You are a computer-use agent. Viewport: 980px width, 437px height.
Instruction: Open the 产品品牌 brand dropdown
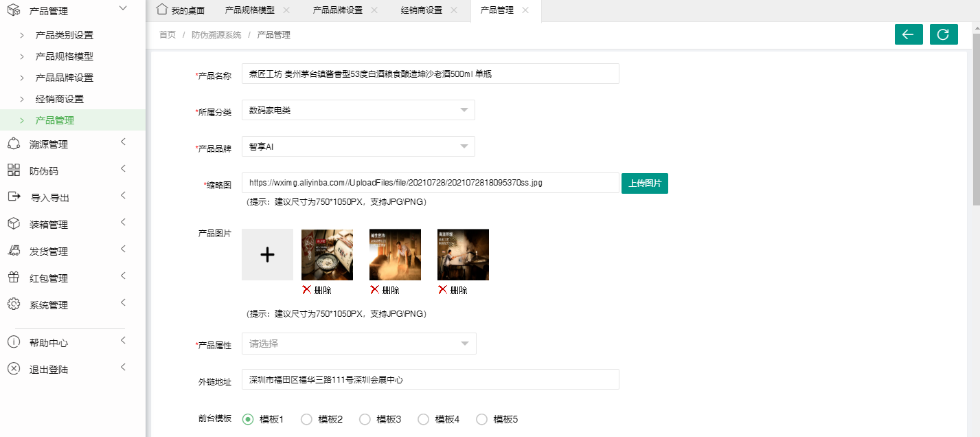(358, 146)
